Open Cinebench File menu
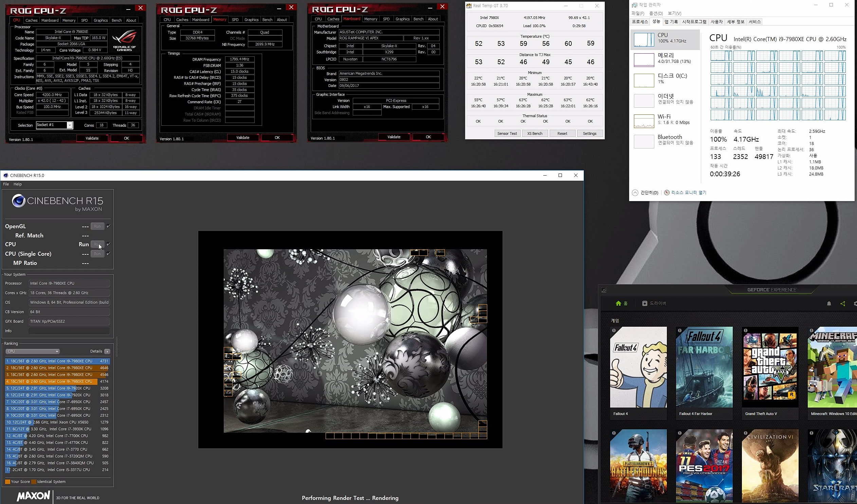 point(6,184)
